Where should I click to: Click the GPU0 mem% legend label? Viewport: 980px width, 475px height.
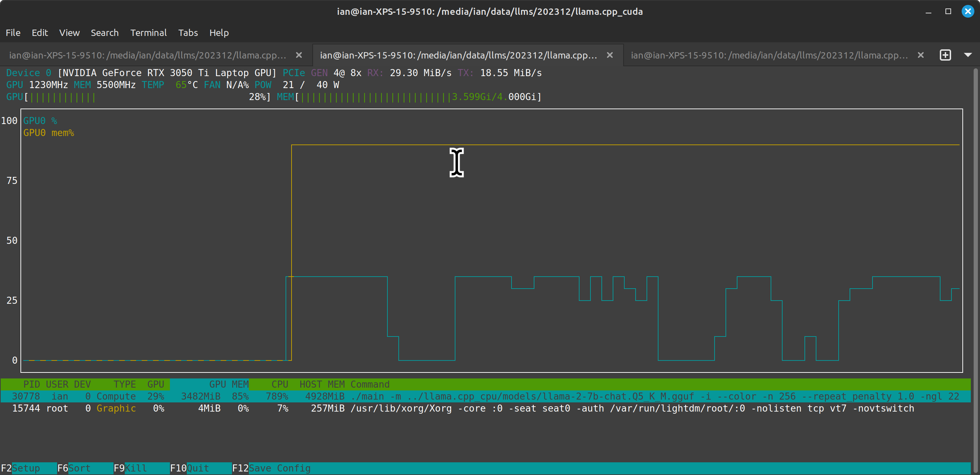coord(49,133)
